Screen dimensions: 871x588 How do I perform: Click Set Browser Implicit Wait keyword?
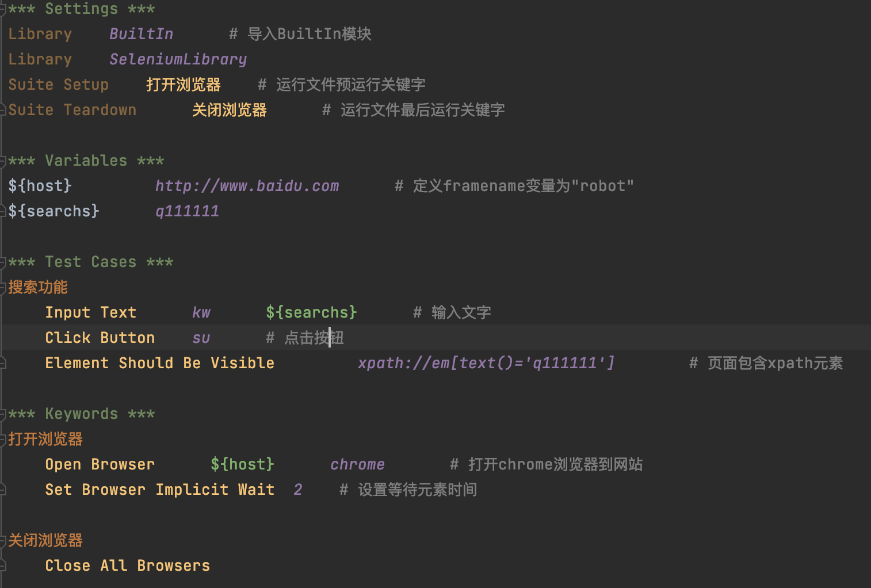[x=160, y=490]
